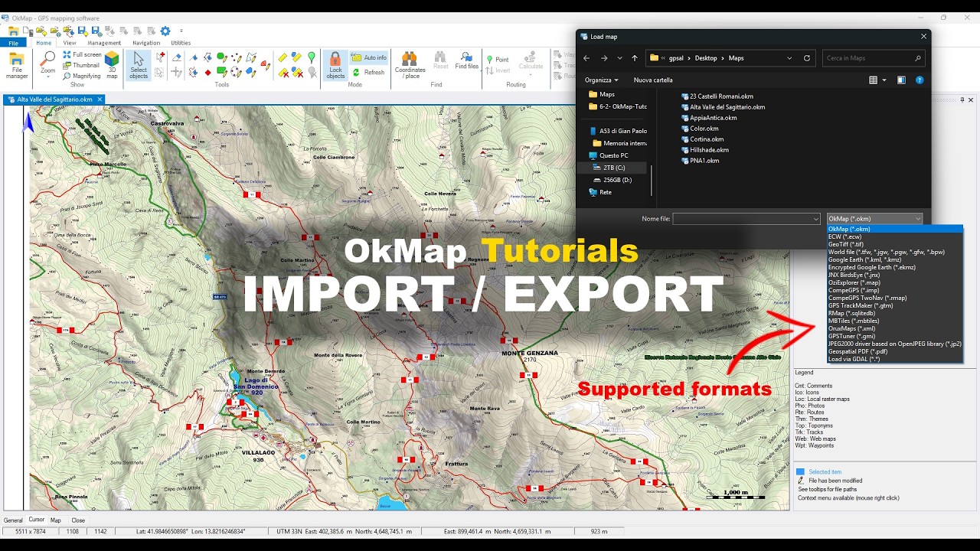
Task: Open the Utilities ribbon tab
Action: [181, 43]
